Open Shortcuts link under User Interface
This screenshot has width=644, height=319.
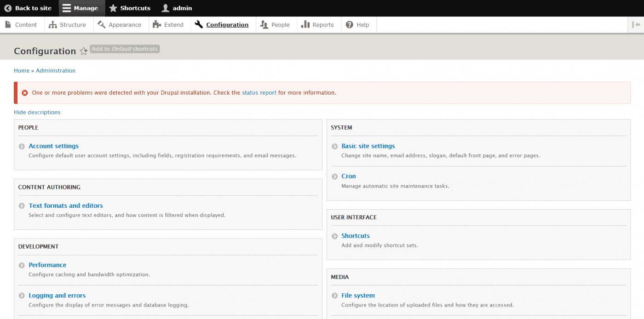click(356, 236)
